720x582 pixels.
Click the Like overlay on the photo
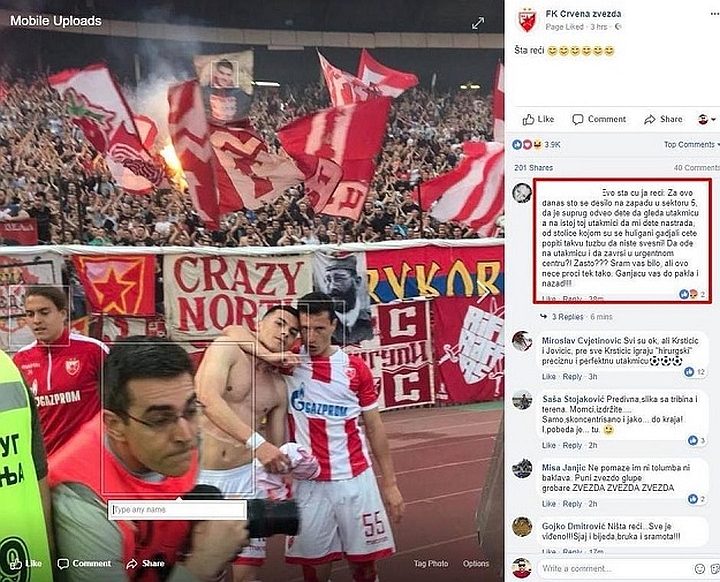(26, 564)
